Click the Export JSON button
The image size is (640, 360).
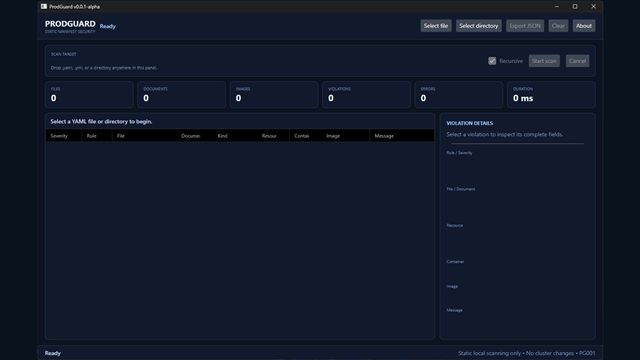tap(524, 26)
